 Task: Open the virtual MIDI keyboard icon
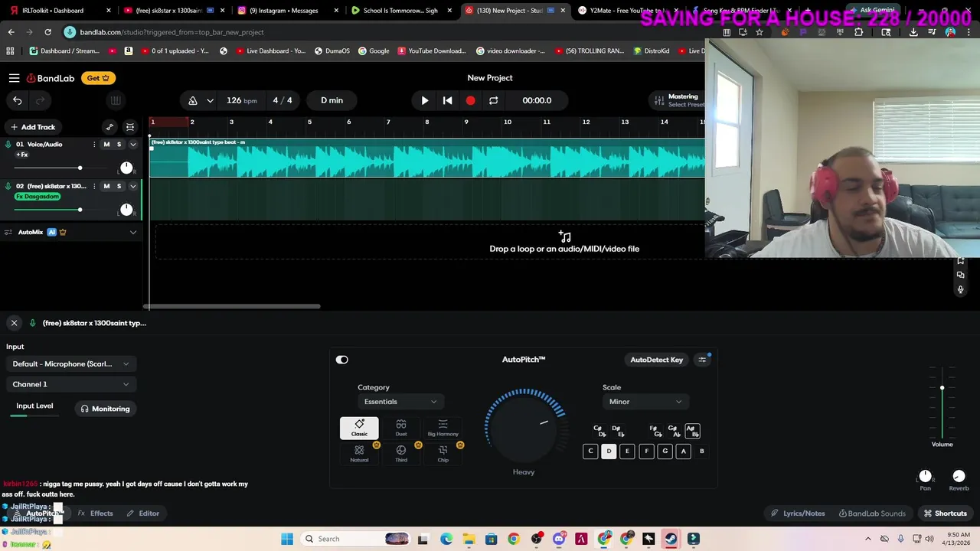[x=115, y=100]
